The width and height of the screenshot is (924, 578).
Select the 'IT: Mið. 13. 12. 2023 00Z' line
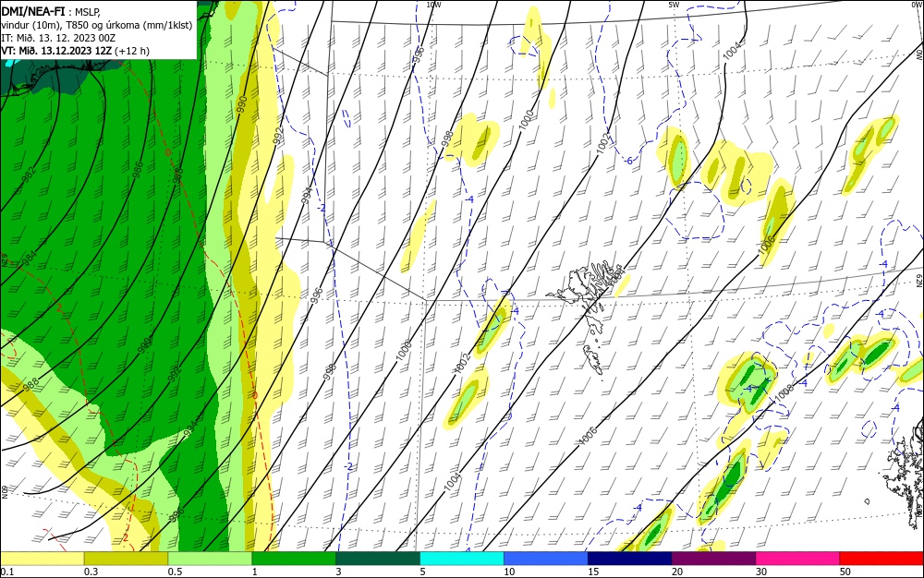(x=58, y=38)
